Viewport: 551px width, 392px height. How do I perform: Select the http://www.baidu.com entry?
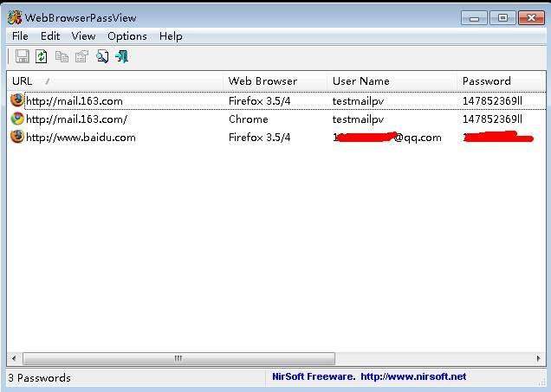(x=276, y=138)
